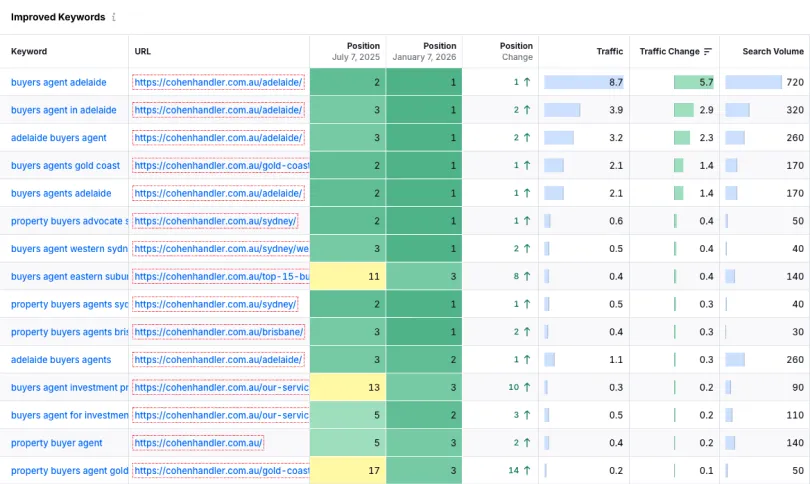The width and height of the screenshot is (810, 484).
Task: Click search volume value '320'
Action: point(795,110)
